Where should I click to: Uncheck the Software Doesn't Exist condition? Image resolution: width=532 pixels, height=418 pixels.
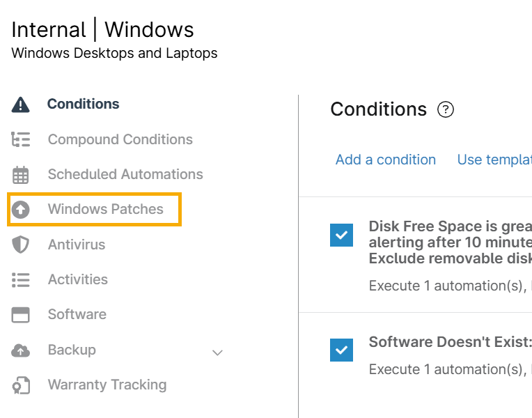tap(341, 350)
